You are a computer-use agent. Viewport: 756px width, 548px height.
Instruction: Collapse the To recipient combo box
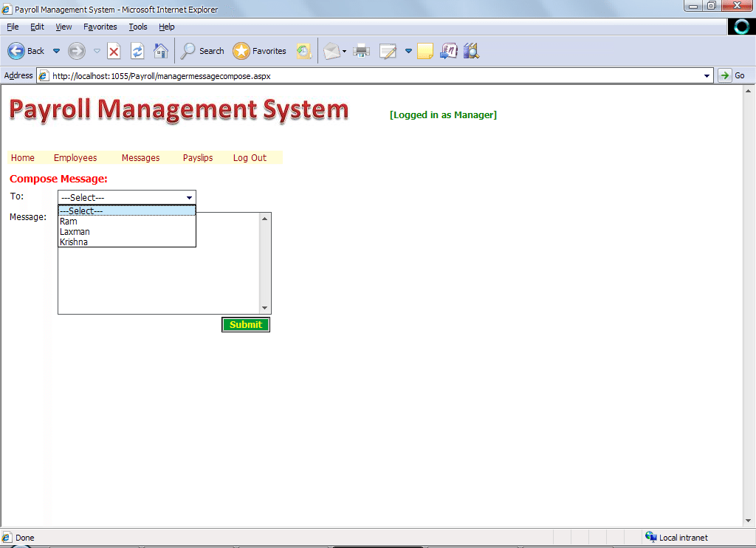point(189,198)
